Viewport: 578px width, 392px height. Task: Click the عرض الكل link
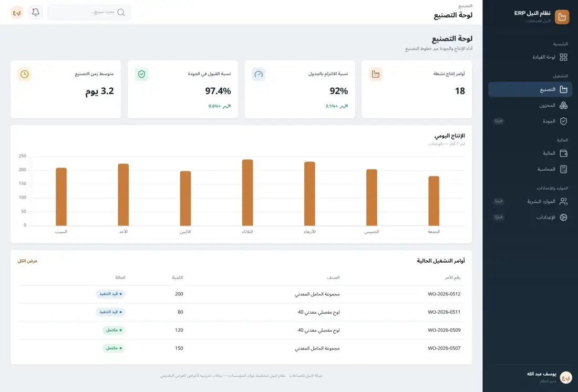click(28, 261)
